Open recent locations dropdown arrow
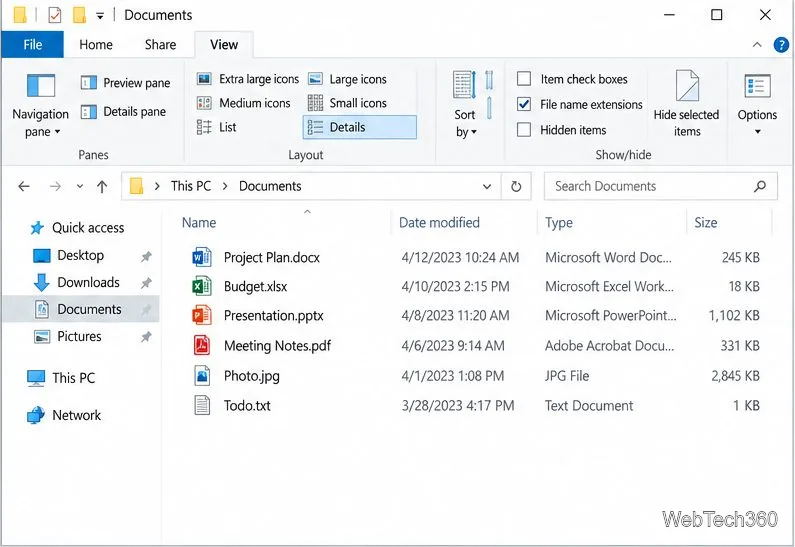The image size is (795, 547). [x=80, y=187]
